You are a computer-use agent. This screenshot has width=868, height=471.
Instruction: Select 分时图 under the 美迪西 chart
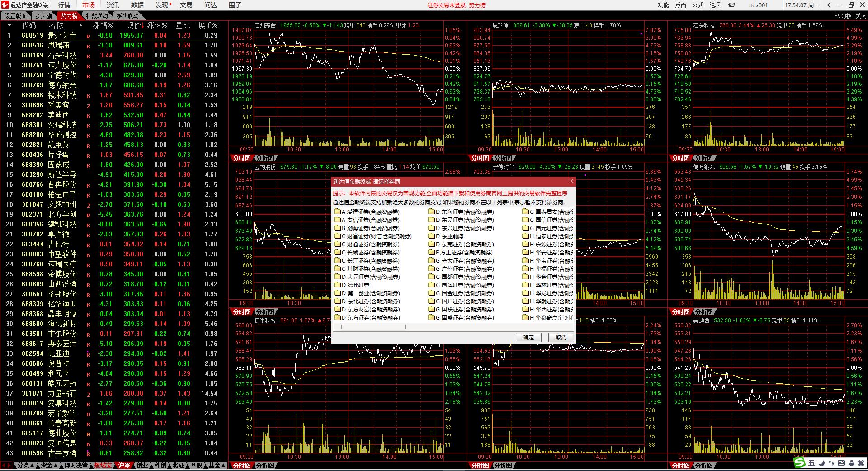click(680, 466)
